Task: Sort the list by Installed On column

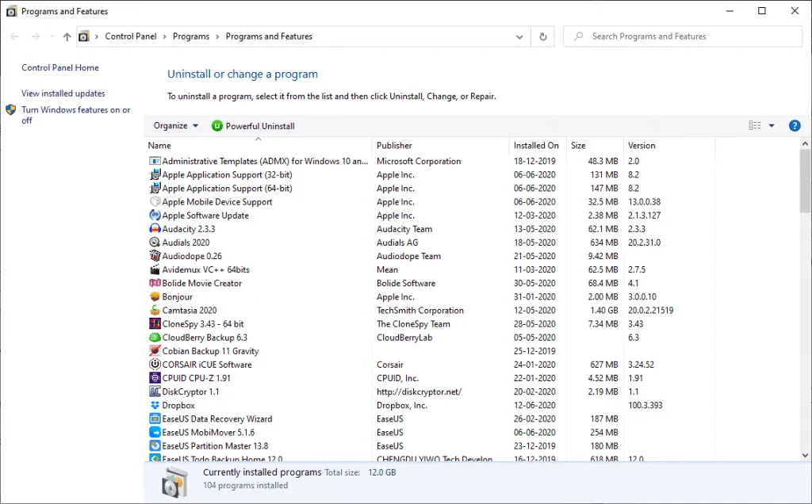Action: point(538,145)
